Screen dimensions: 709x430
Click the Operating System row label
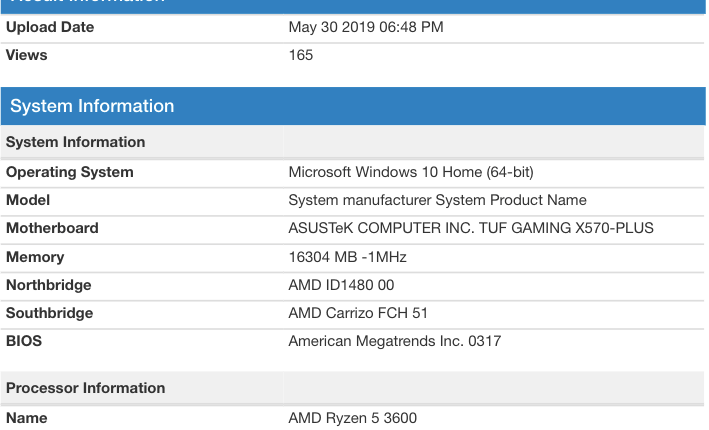70,172
